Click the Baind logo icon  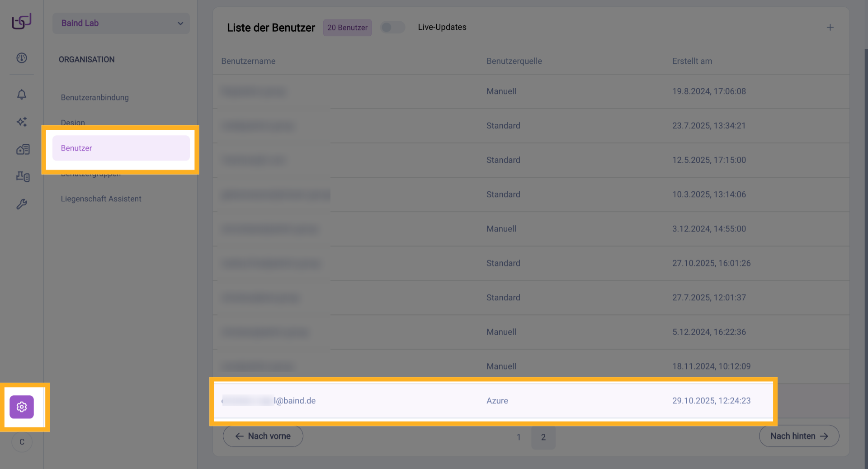(x=22, y=21)
